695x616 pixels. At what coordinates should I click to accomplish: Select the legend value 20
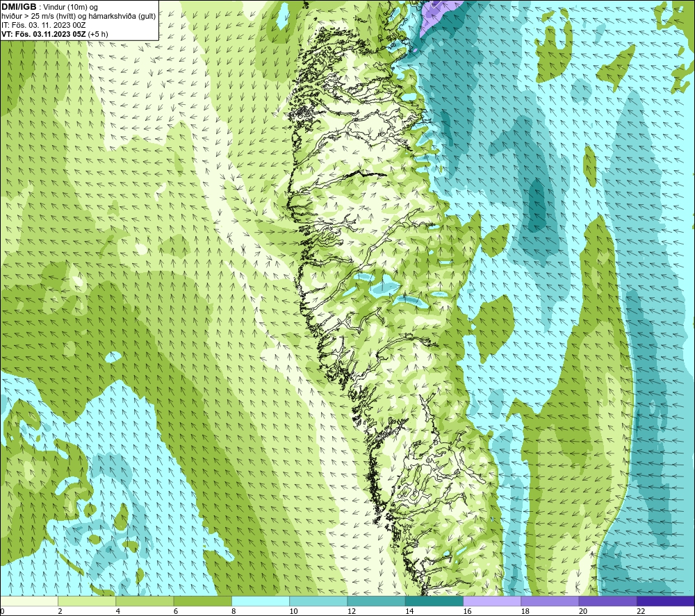point(583,612)
